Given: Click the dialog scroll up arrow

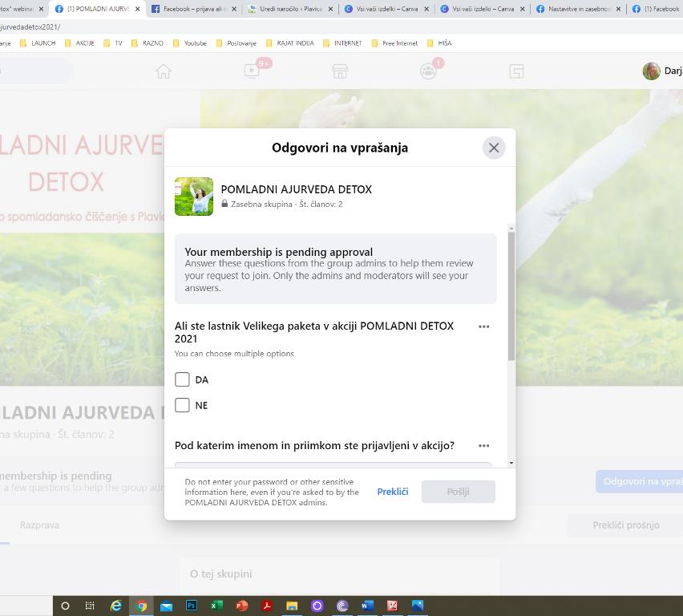Looking at the screenshot, I should click(511, 229).
